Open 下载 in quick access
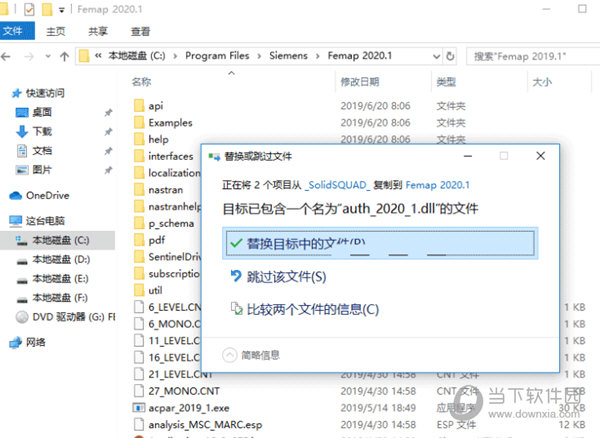Viewport: 600px width, 438px height. (x=42, y=131)
